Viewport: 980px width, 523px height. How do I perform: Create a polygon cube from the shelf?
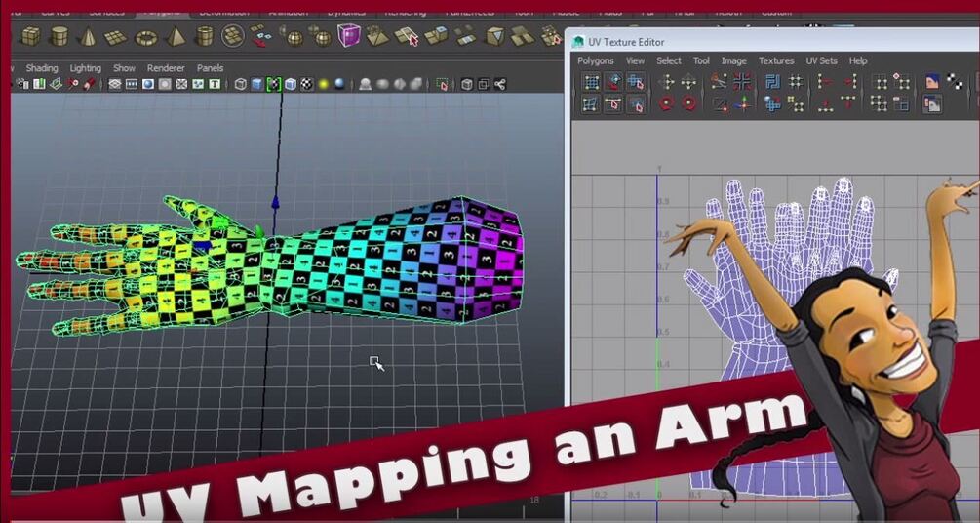30,36
